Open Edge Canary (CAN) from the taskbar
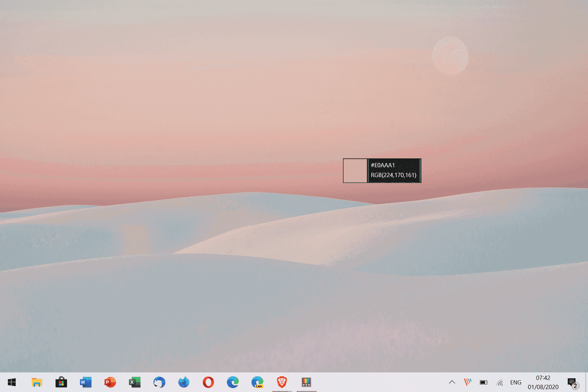Screen dimensions: 588x392 click(257, 382)
